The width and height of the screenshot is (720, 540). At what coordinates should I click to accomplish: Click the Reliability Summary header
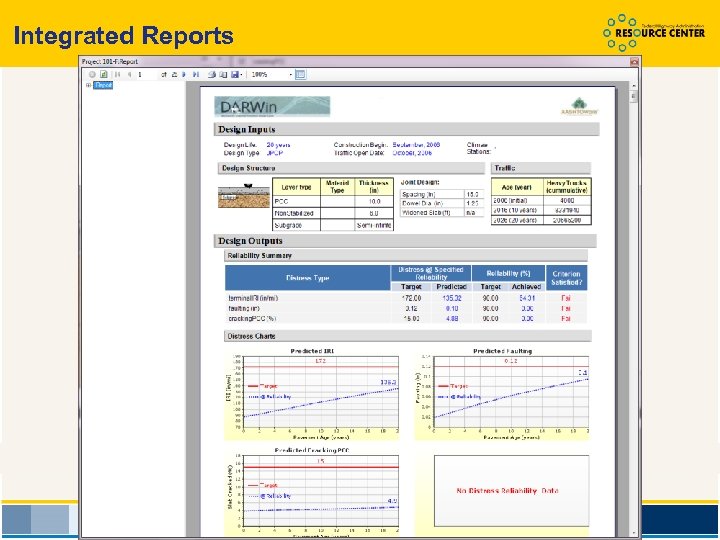[x=406, y=256]
